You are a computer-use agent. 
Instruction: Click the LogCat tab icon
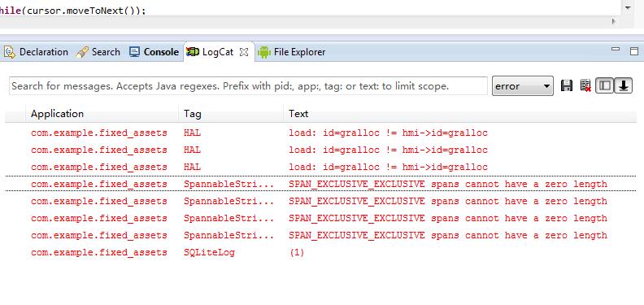tap(193, 52)
